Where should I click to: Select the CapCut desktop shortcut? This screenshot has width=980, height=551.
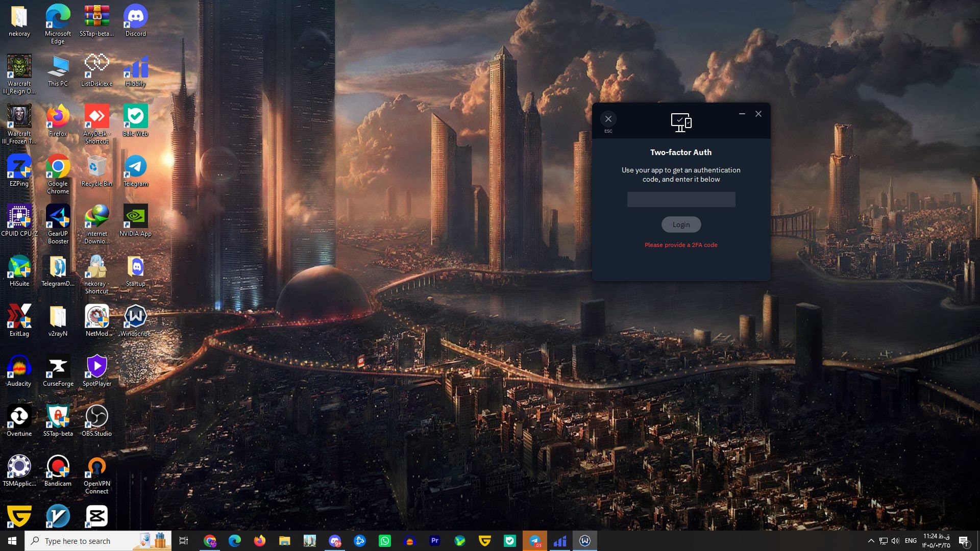coord(96,516)
